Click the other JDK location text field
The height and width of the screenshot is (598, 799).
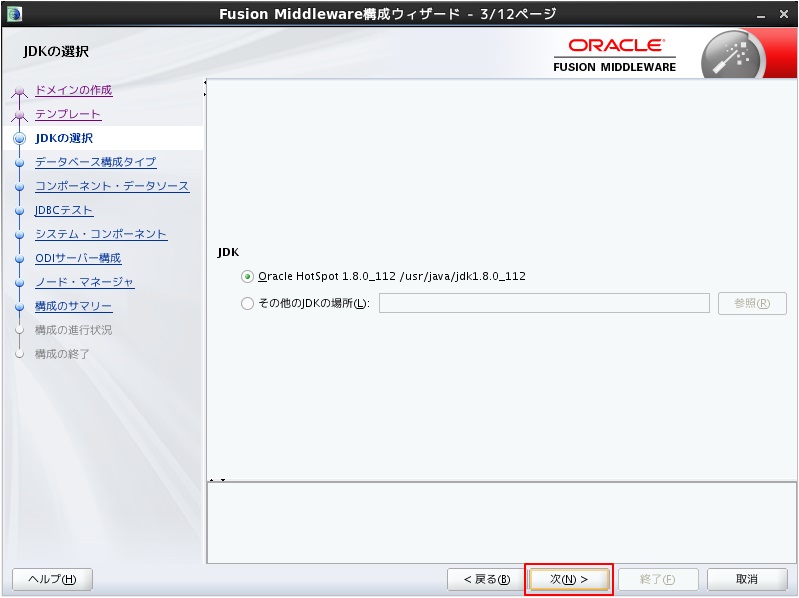(x=544, y=303)
